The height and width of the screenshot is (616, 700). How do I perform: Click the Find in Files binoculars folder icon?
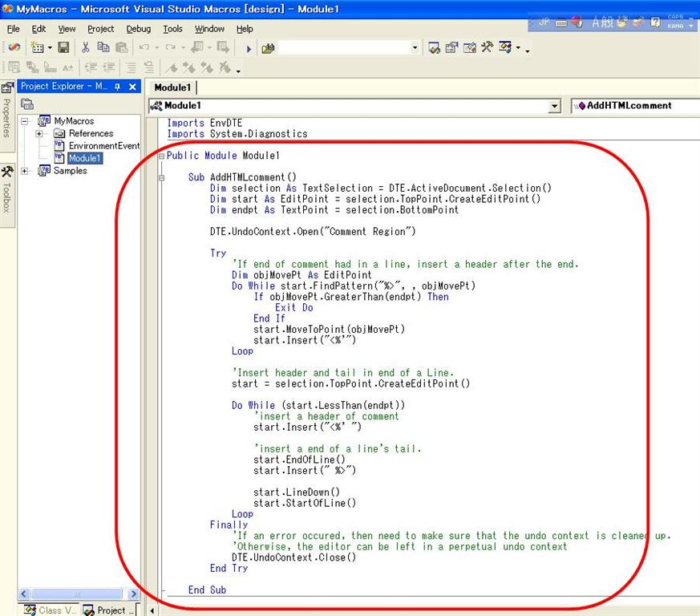click(268, 48)
